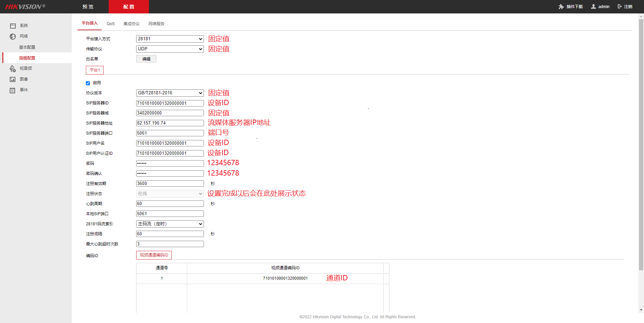Select Basic Configuration (基本配置) in sidebar

pos(27,47)
